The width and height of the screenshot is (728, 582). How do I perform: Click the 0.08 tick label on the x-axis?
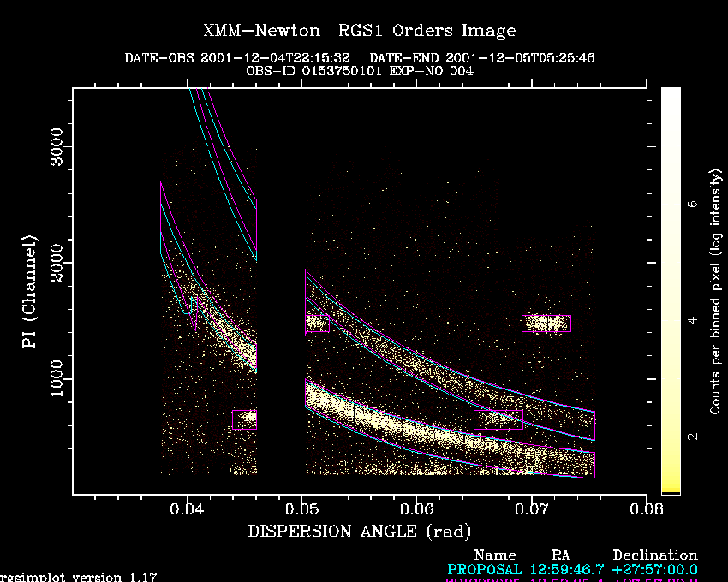point(647,509)
